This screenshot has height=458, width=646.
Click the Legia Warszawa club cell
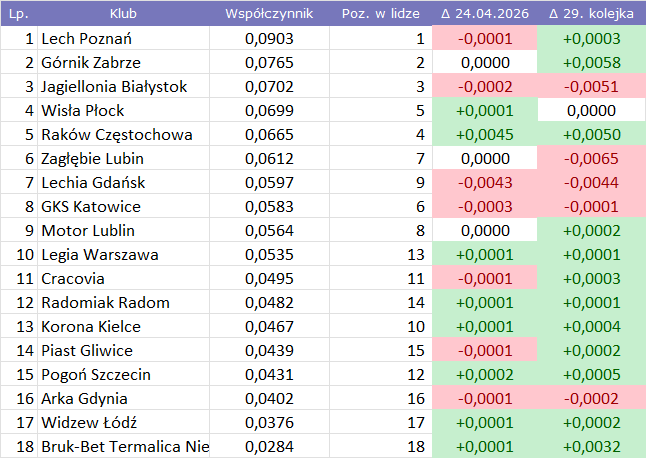(x=99, y=255)
